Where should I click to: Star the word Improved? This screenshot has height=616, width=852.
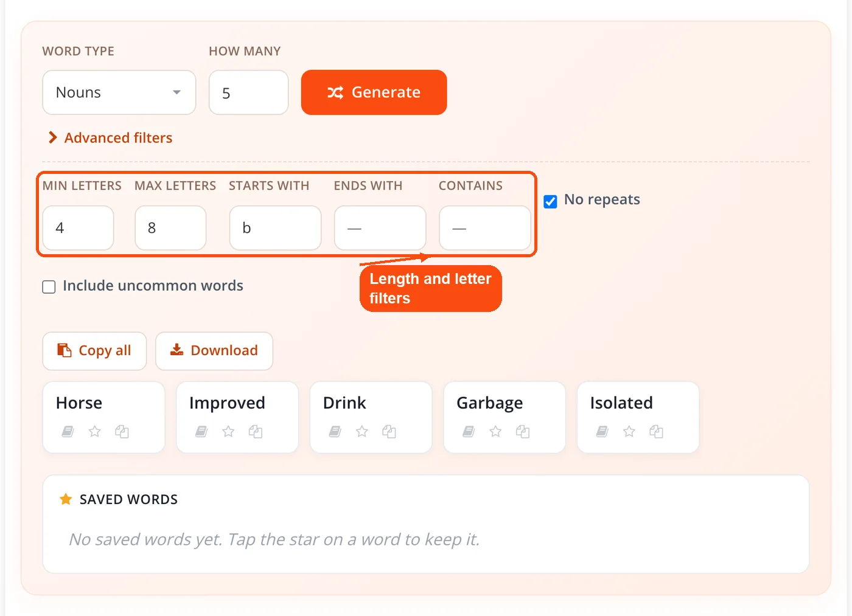[x=228, y=431]
